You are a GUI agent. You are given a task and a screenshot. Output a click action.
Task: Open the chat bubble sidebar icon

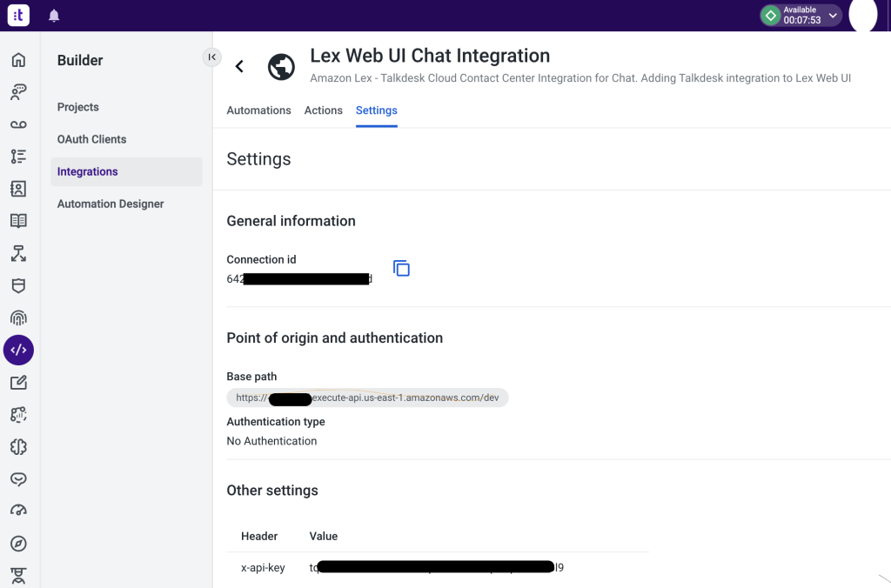(18, 479)
